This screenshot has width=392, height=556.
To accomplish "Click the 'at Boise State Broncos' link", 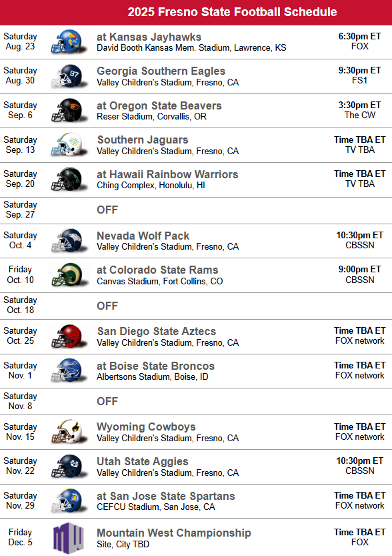I will (x=155, y=366).
